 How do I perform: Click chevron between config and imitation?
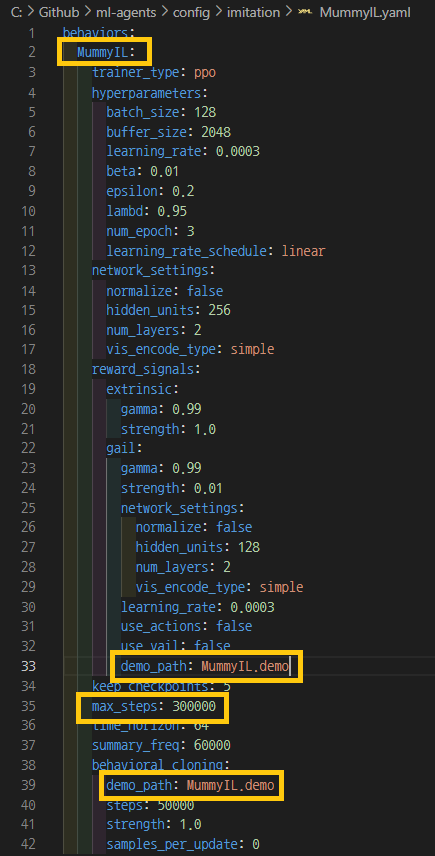[218, 13]
